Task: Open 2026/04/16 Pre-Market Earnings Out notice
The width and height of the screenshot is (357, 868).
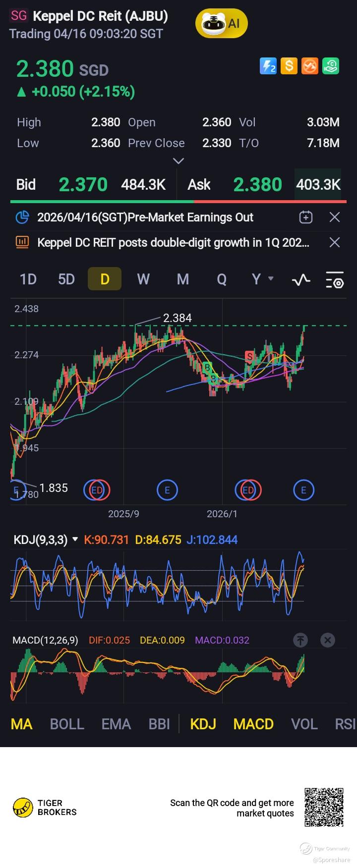Action: [145, 217]
